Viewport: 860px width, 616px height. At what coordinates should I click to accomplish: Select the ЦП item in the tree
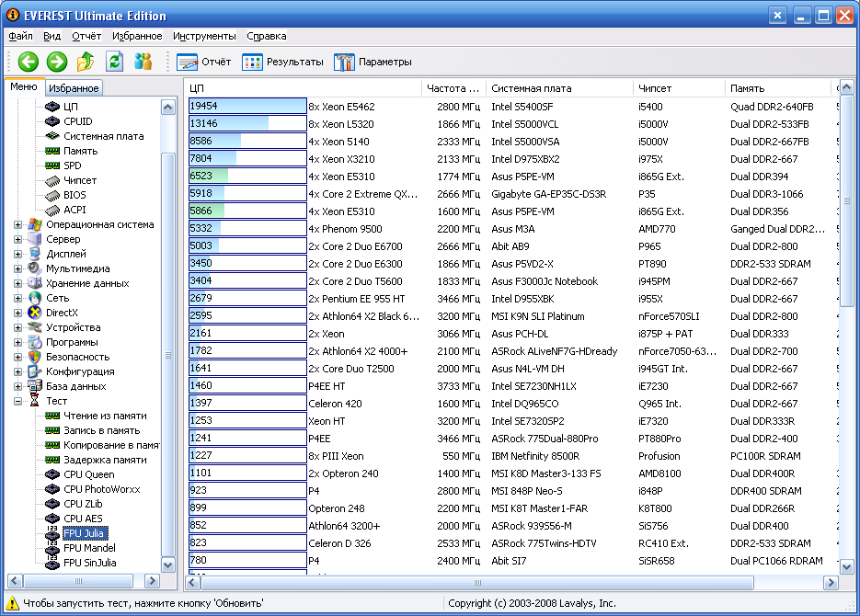coord(71,107)
